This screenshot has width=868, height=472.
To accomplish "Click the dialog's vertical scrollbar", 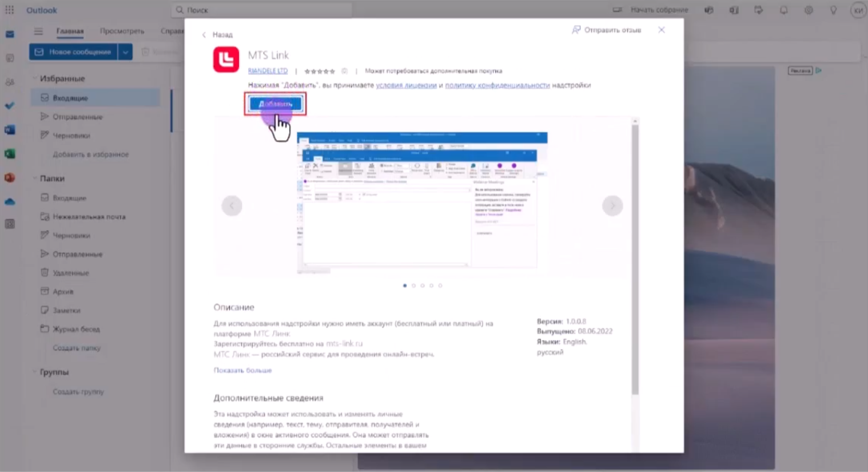I will click(635, 260).
